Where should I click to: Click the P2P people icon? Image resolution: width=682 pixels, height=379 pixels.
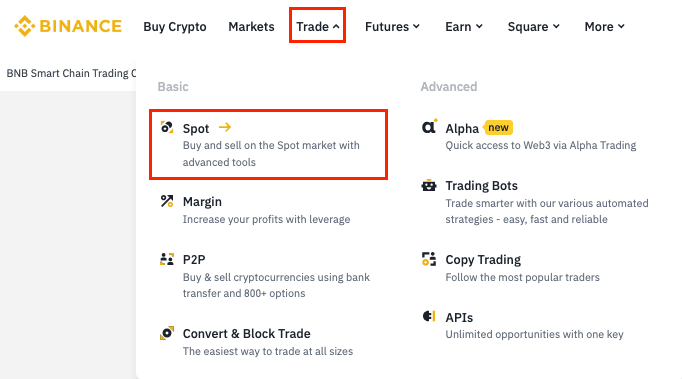pos(167,259)
